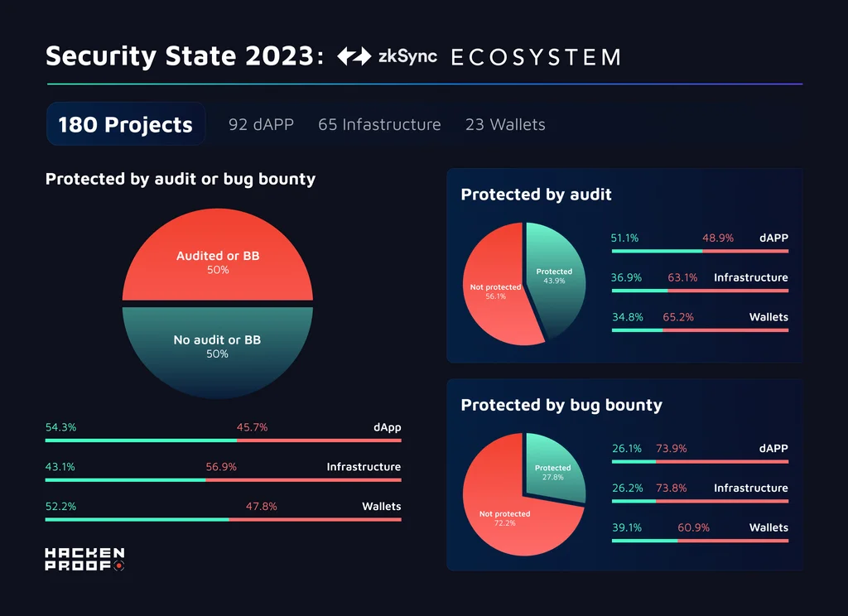The height and width of the screenshot is (616, 848).
Task: Click the "23 Wallets" count
Action: 506,124
